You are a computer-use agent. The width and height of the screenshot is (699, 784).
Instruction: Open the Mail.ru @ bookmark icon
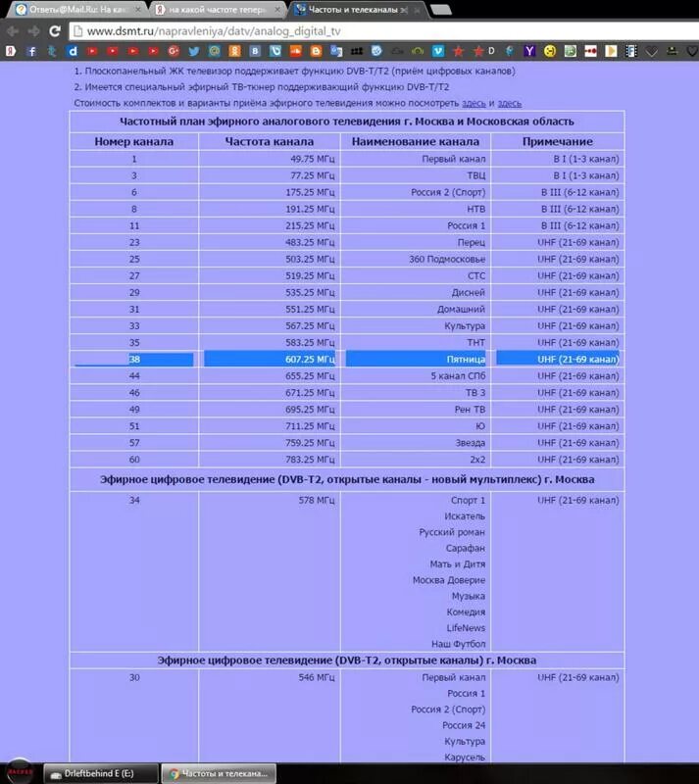click(x=214, y=51)
